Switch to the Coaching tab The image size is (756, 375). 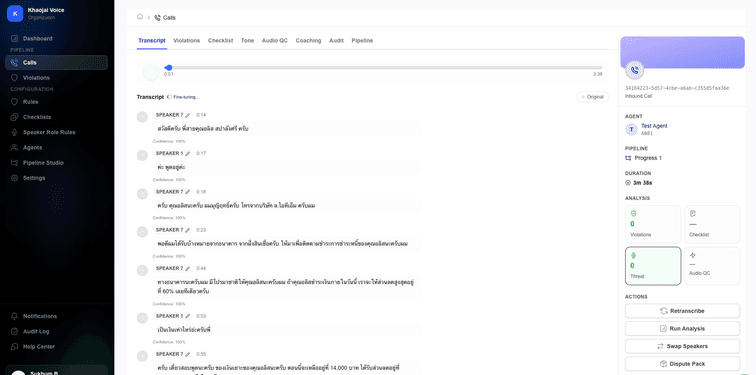[308, 40]
